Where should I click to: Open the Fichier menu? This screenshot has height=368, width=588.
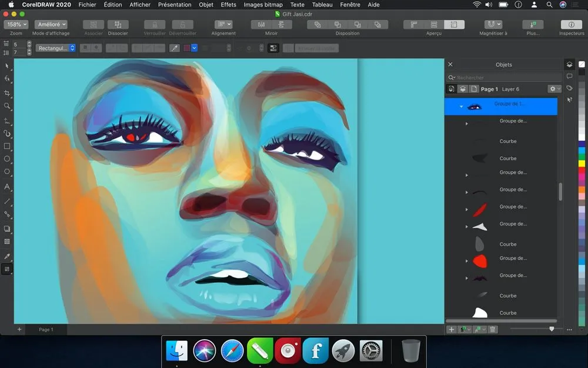pyautogui.click(x=87, y=5)
